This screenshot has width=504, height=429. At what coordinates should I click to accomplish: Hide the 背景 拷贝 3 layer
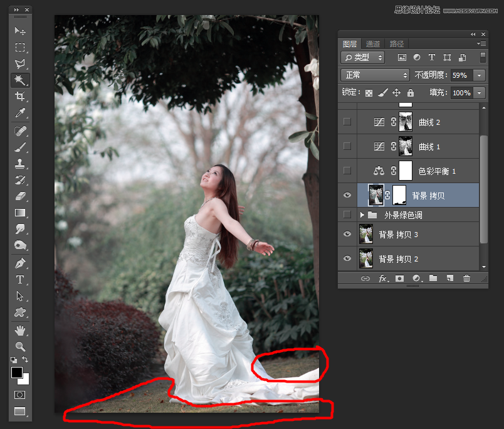click(x=347, y=234)
